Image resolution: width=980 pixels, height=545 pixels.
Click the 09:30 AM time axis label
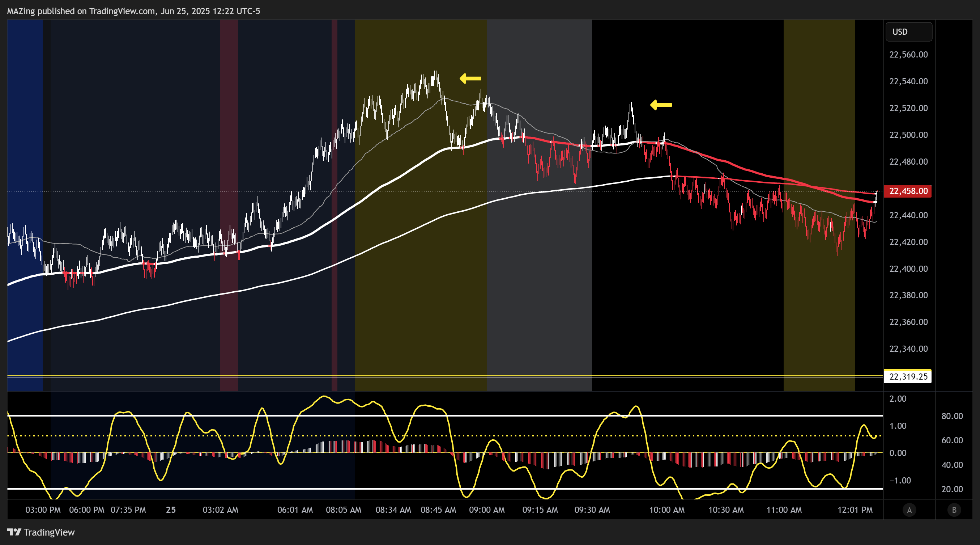pos(592,510)
